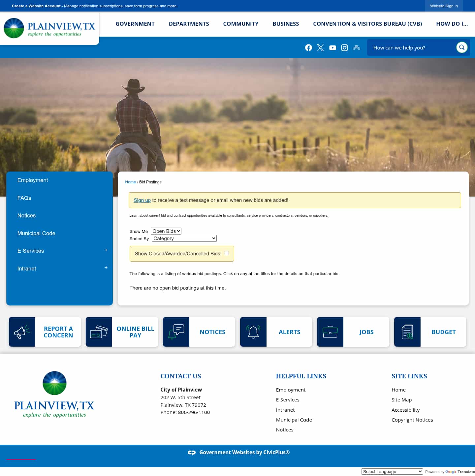
Task: Click Website Sign In at top right
Action: pyautogui.click(x=444, y=6)
